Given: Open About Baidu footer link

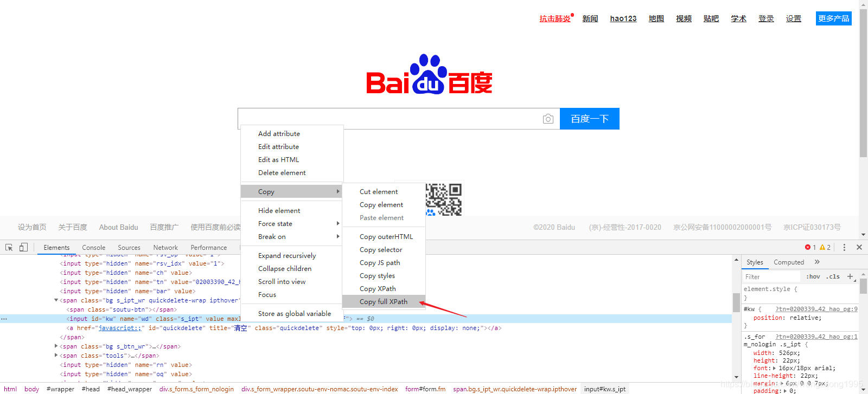Looking at the screenshot, I should tap(118, 227).
